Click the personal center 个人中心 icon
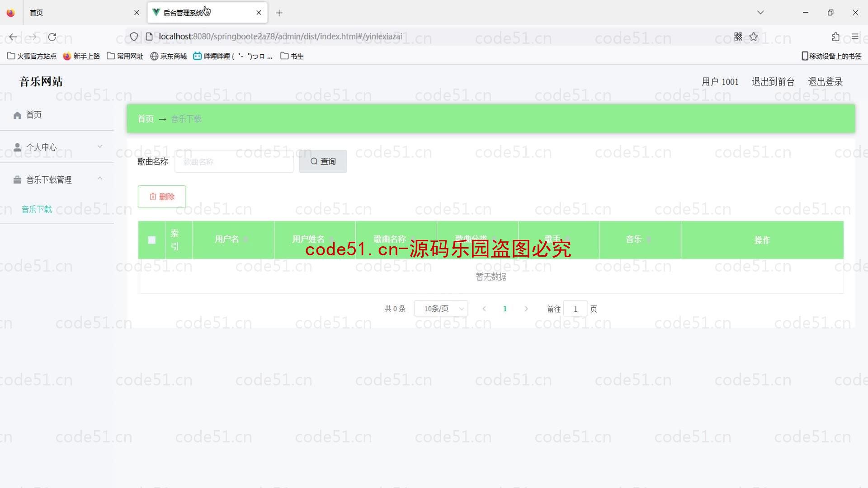Image resolution: width=868 pixels, height=488 pixels. tap(17, 147)
